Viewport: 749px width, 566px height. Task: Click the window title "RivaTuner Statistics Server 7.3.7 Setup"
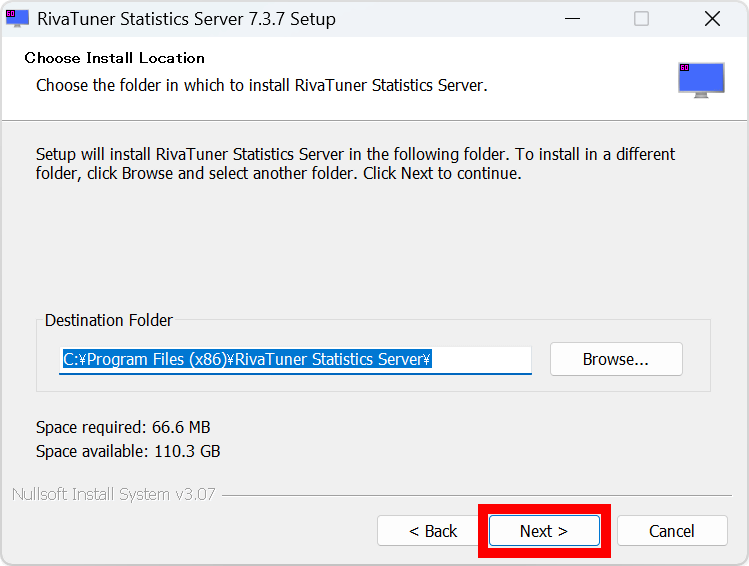186,19
